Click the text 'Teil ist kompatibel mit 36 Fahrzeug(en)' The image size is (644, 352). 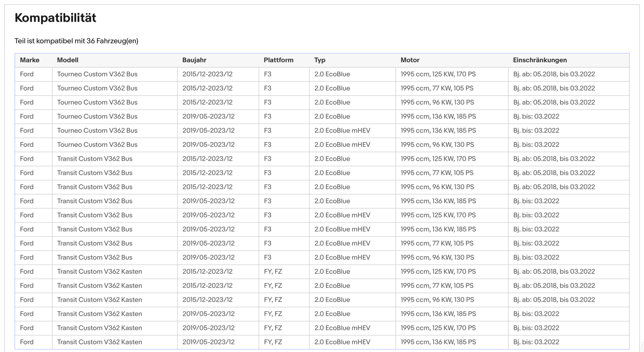pos(76,41)
